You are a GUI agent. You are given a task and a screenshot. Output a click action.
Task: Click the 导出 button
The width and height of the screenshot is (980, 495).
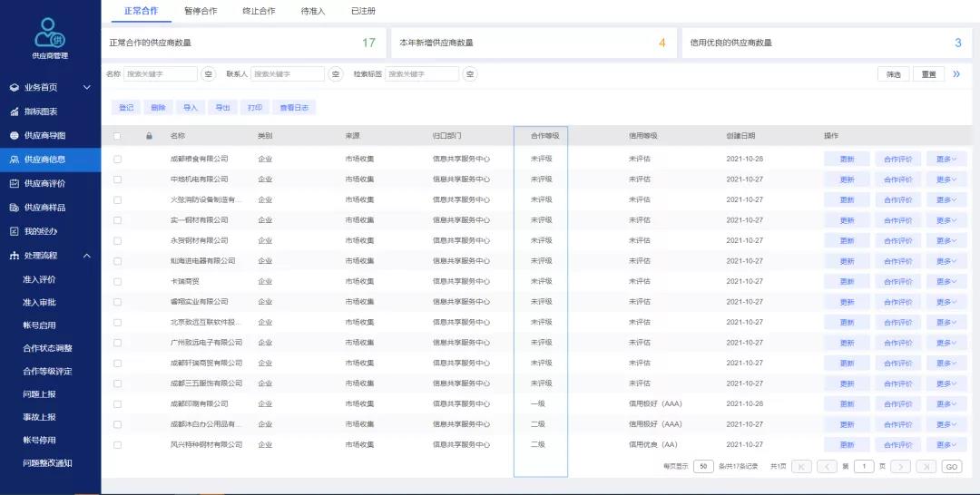tap(222, 107)
